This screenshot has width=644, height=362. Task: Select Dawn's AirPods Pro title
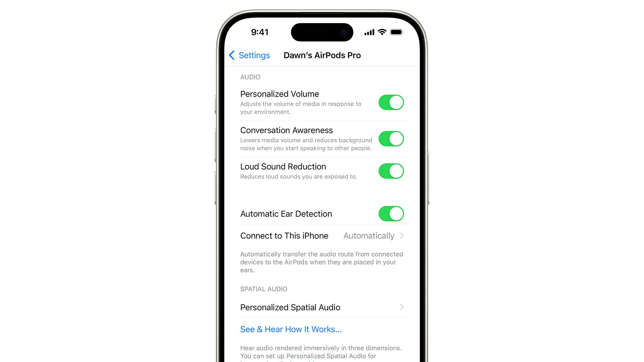(x=322, y=55)
